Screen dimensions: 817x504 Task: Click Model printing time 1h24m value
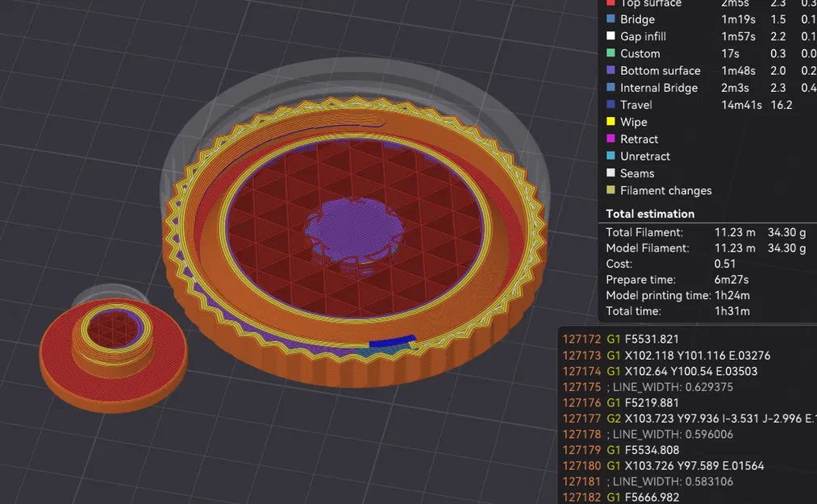(732, 295)
